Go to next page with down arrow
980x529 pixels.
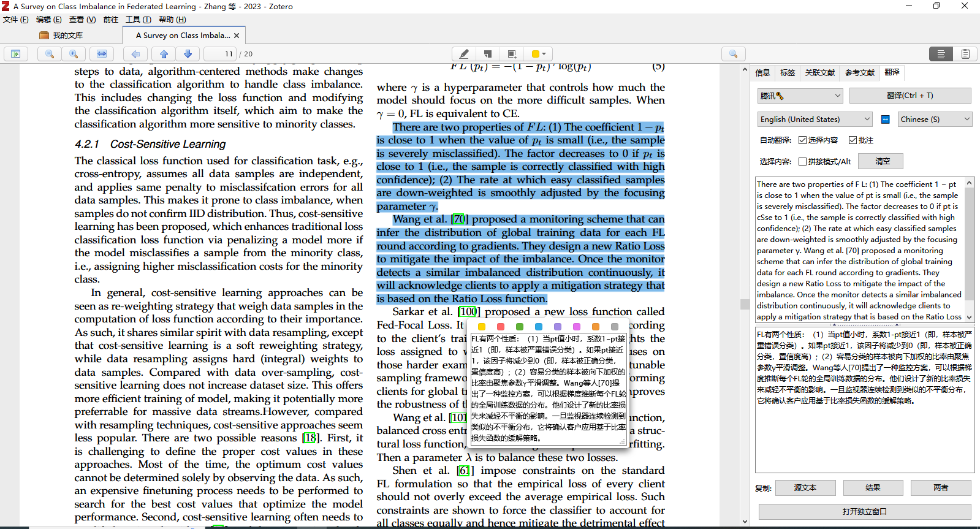pos(188,54)
